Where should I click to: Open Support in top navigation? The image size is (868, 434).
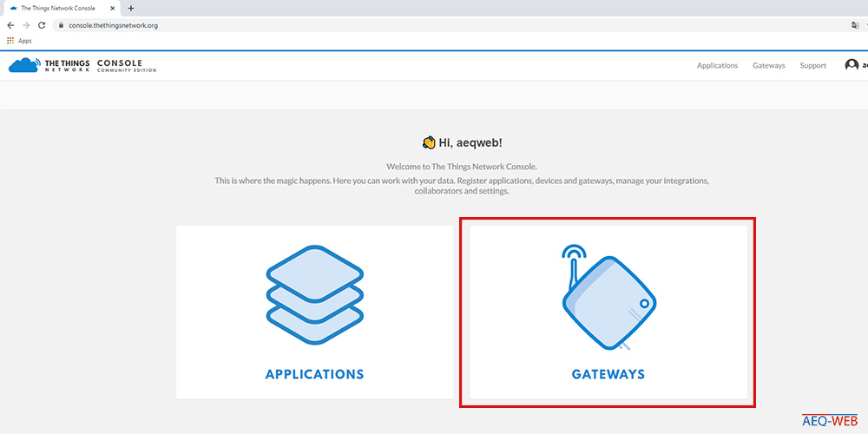(812, 65)
